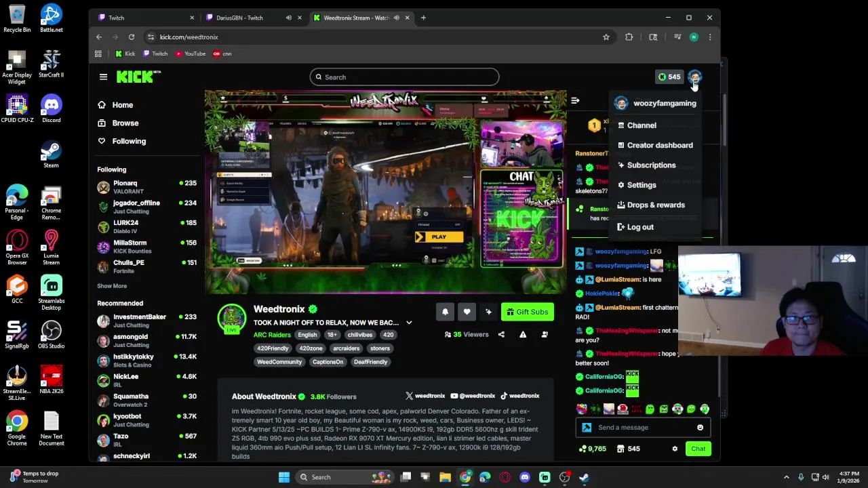The image size is (868, 488).
Task: Expand Show More under Following
Action: pos(112,286)
